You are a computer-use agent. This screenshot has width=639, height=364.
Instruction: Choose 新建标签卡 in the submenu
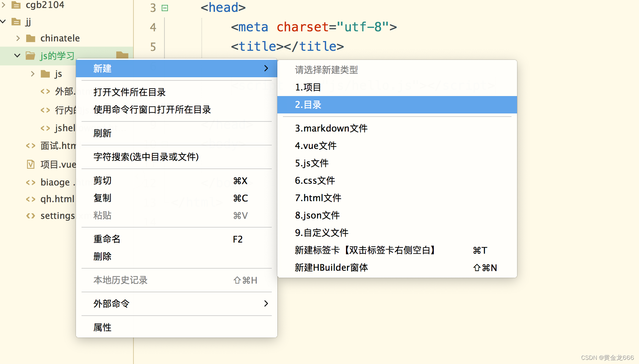[397, 250]
